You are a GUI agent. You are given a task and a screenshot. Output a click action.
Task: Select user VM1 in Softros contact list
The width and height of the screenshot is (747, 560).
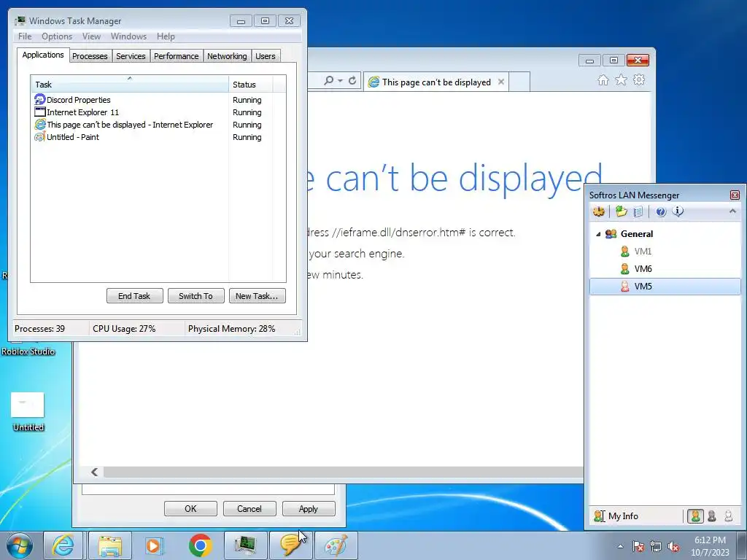tap(643, 252)
